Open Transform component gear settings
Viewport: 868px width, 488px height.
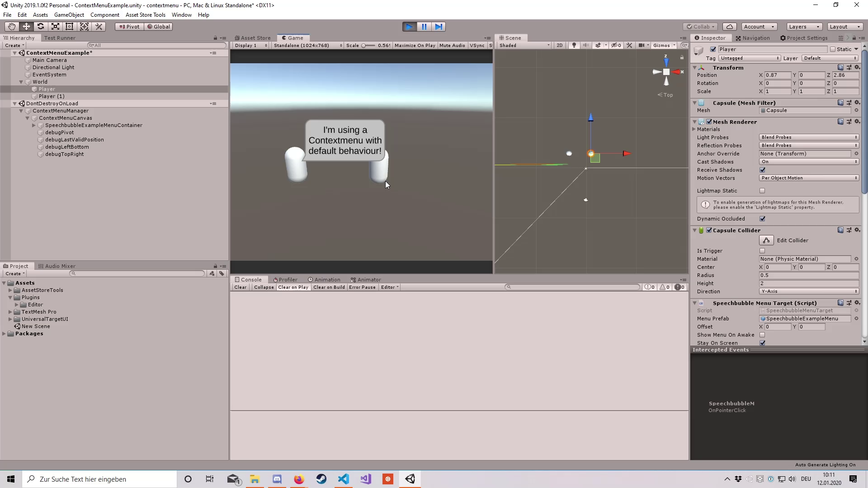coord(857,67)
